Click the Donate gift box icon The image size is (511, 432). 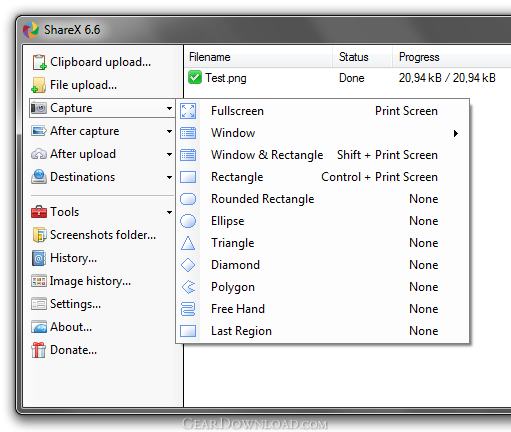coord(39,350)
